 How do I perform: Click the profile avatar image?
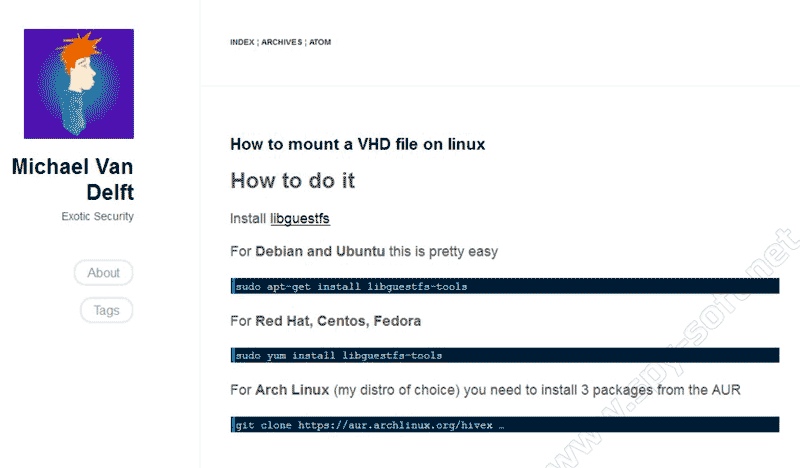pyautogui.click(x=79, y=84)
